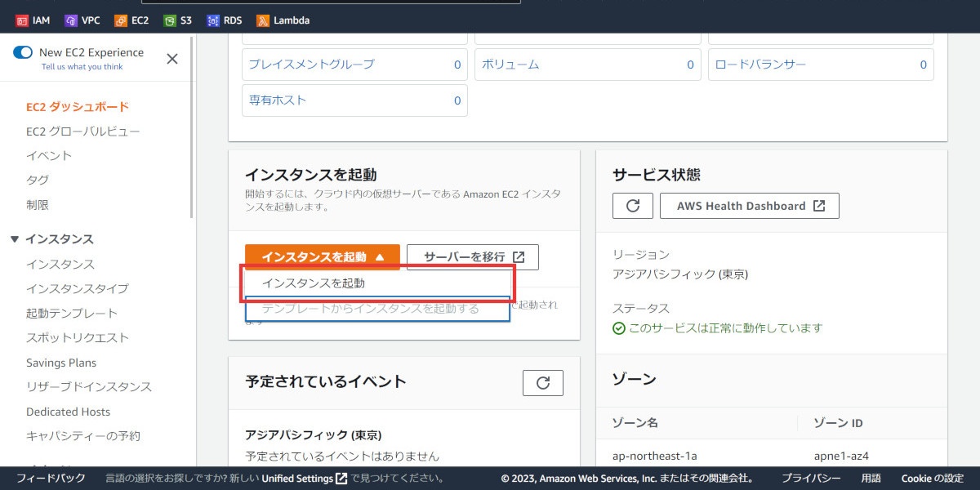Open the ロードバランサー resource tile
This screenshot has height=490, width=980.
point(821,65)
